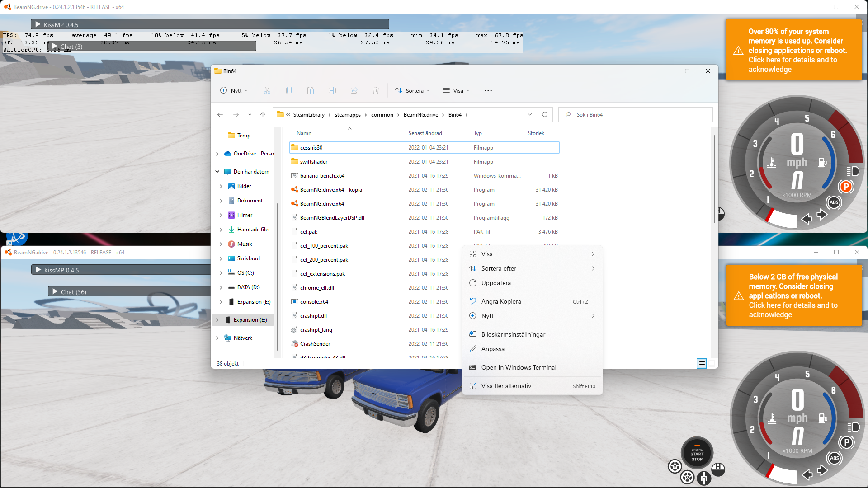Go back with the Explorer back arrow

click(220, 115)
